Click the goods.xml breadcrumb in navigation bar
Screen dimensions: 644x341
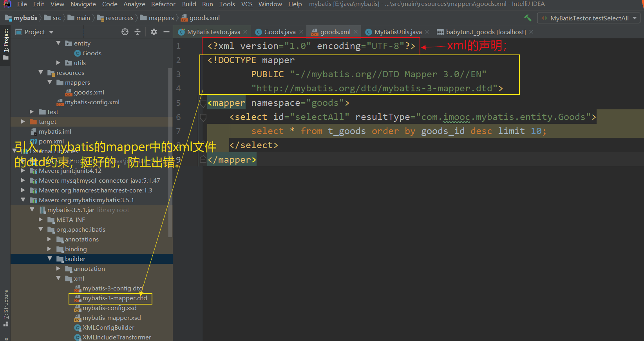(x=200, y=18)
